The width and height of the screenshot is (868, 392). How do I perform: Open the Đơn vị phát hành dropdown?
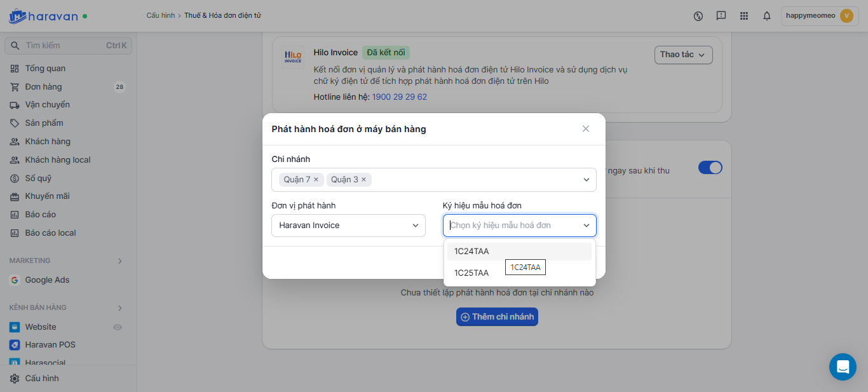pyautogui.click(x=348, y=226)
